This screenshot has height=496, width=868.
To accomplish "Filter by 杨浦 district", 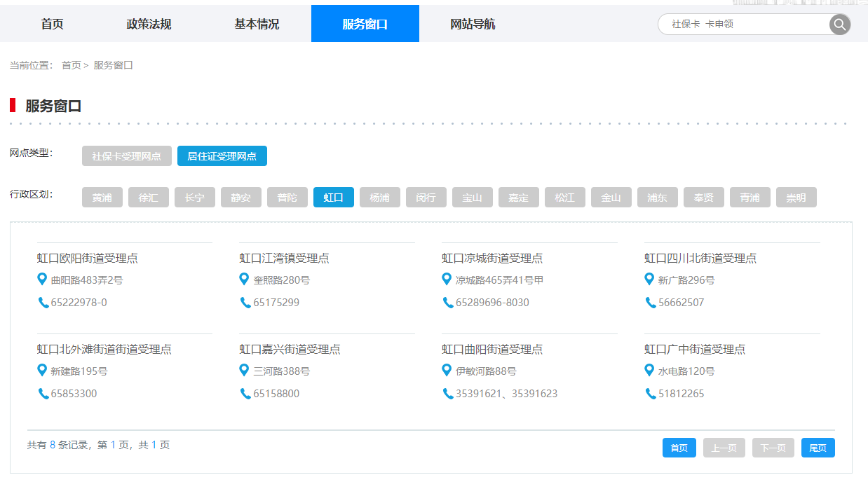I will (380, 198).
